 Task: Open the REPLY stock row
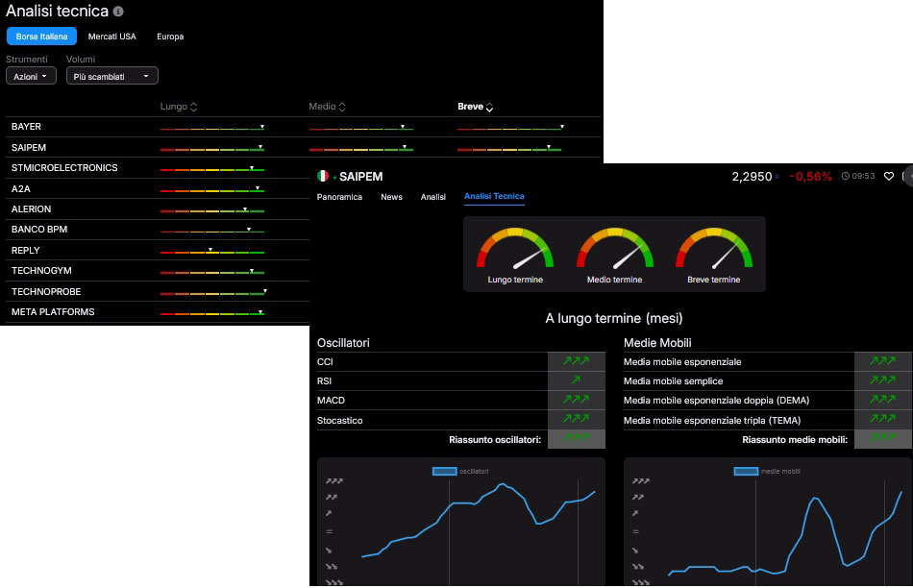158,251
